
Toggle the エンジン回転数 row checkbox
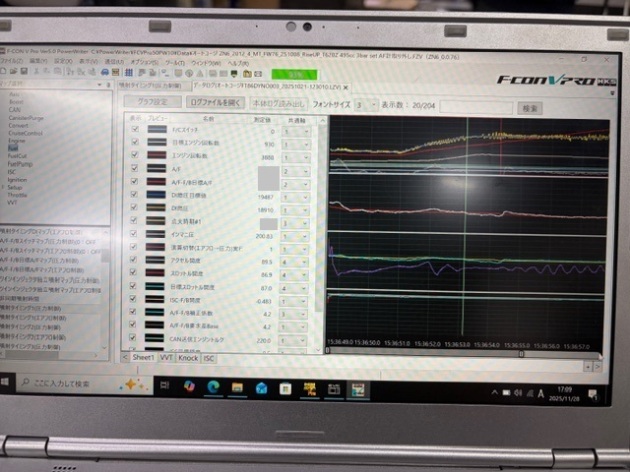135,157
